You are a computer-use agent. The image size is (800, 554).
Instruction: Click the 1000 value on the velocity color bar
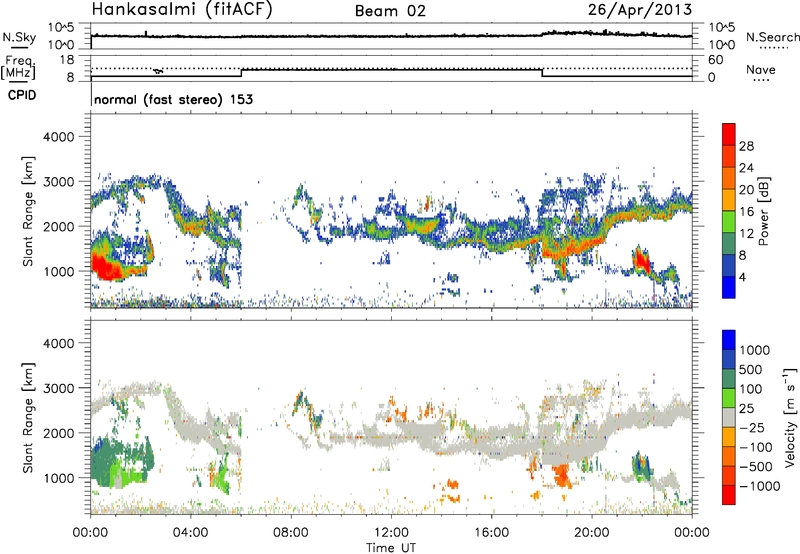pyautogui.click(x=755, y=350)
